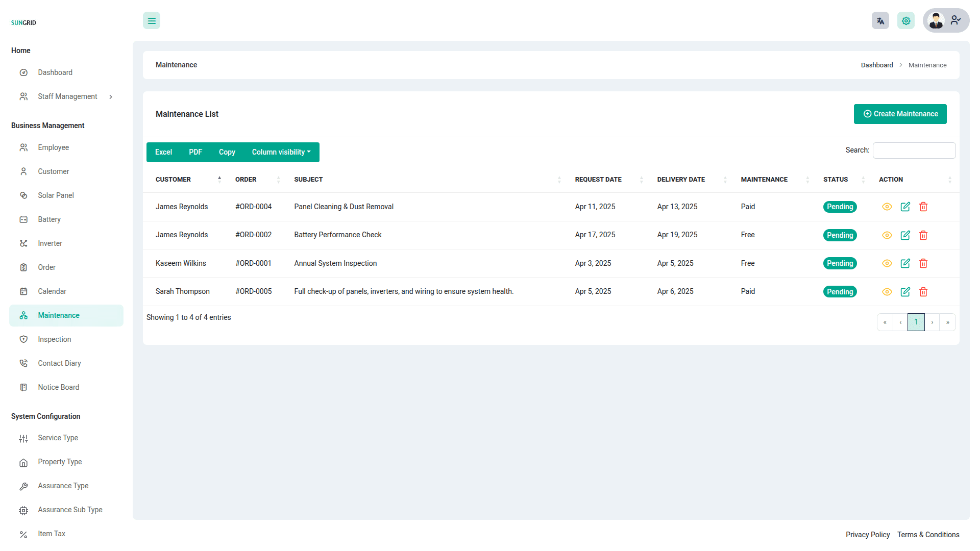Delete Sarah Thompson's maintenance entry
This screenshot has width=980, height=551.
pos(923,292)
